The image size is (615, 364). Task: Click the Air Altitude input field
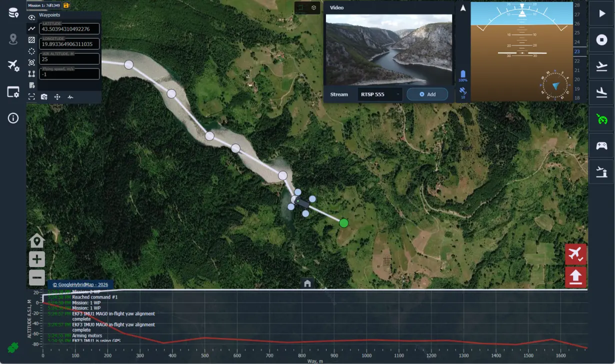point(69,59)
